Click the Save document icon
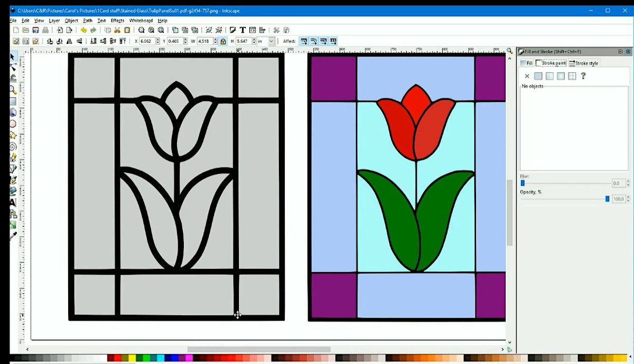This screenshot has height=364, width=634. click(36, 30)
